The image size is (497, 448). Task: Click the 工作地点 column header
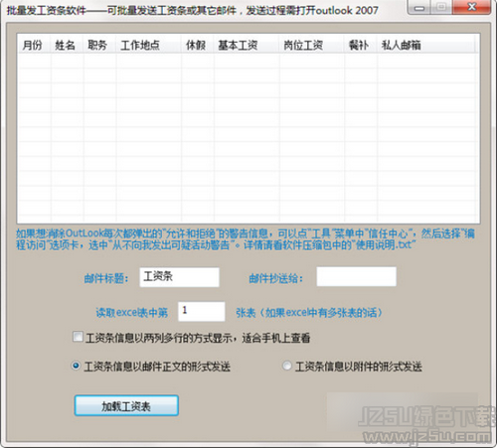pyautogui.click(x=149, y=45)
